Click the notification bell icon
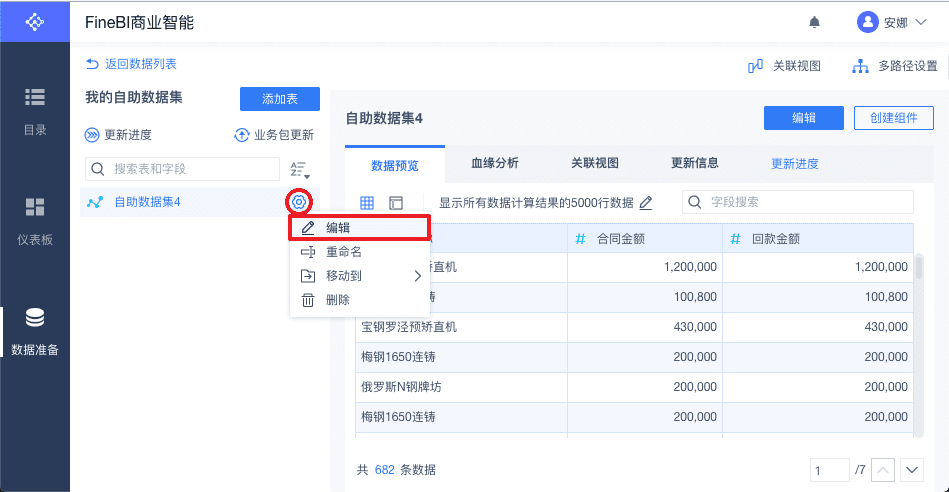The width and height of the screenshot is (949, 492). coord(815,22)
